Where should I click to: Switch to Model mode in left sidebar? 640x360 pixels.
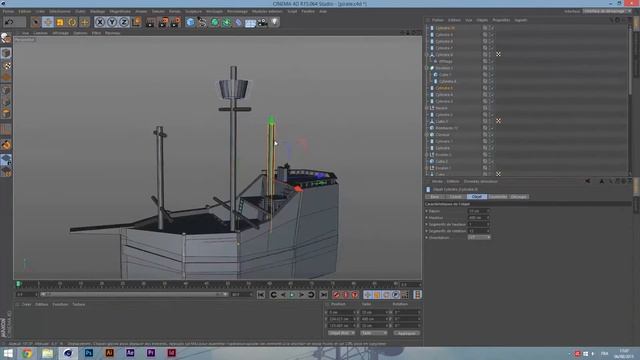coord(6,53)
